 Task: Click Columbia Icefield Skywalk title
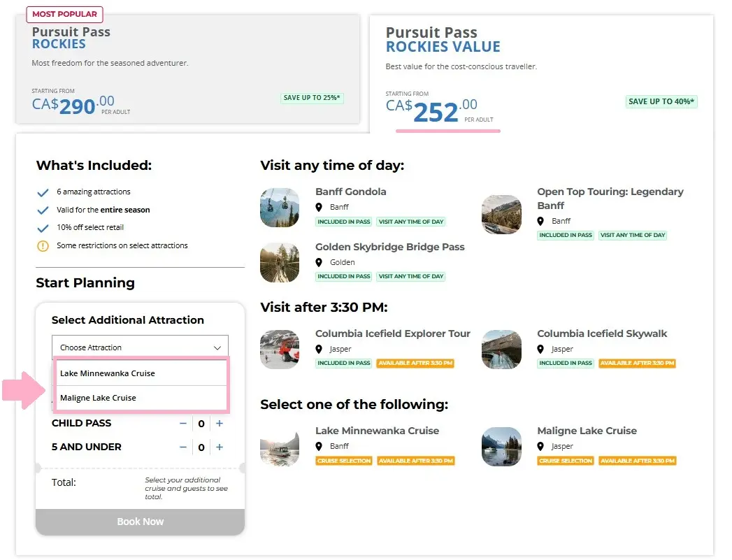point(602,333)
